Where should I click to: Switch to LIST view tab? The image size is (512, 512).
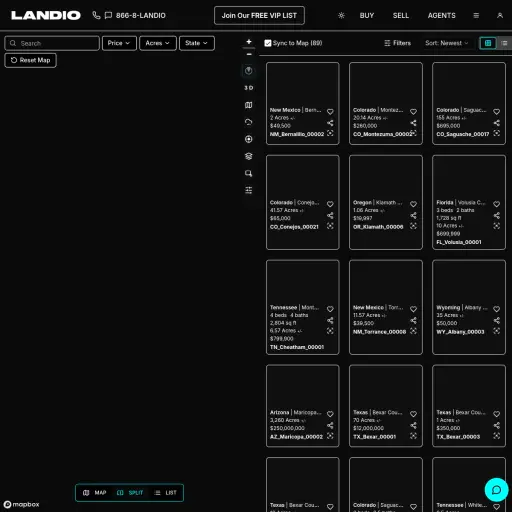(166, 493)
